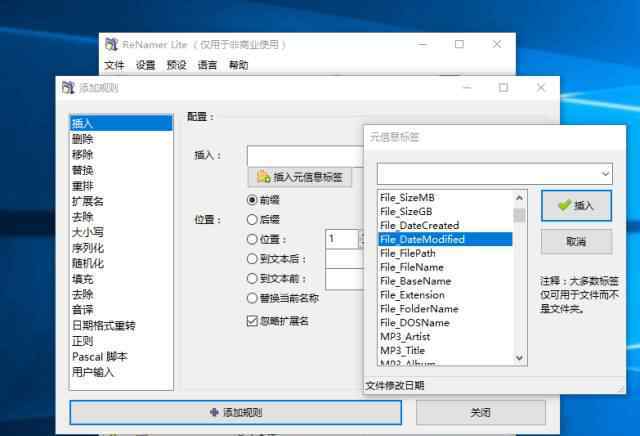Viewport: 640px width, 436px height.
Task: Select the 移除 rule type
Action: pos(121,154)
